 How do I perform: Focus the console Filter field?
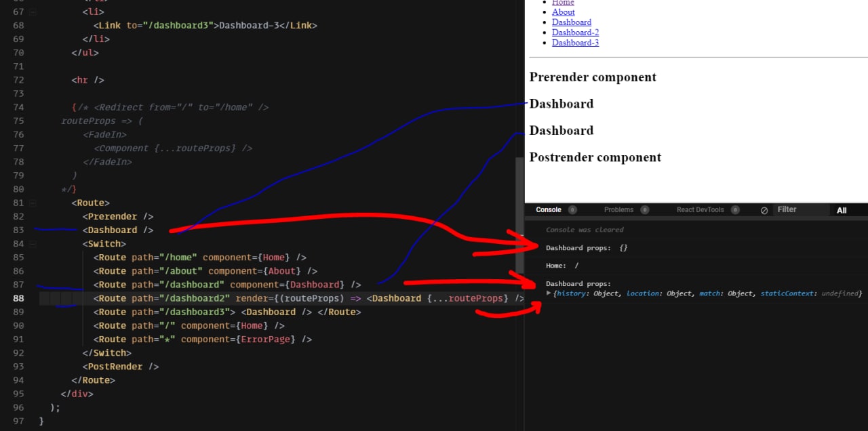point(800,210)
